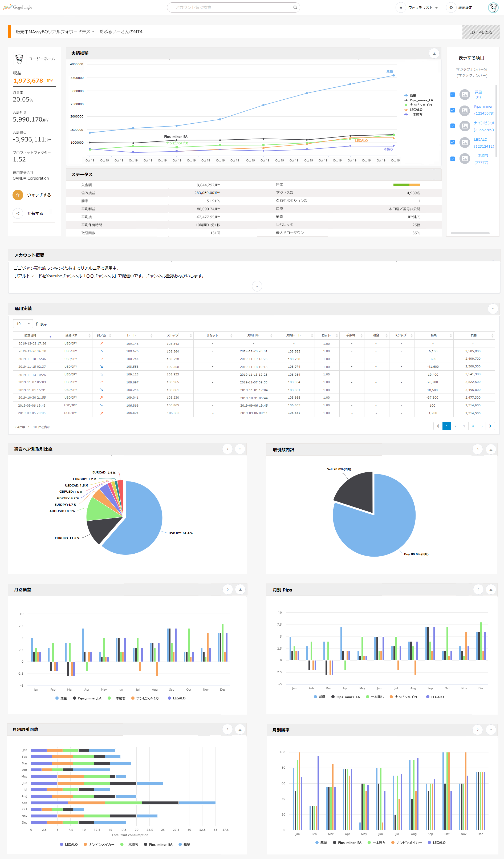The height and width of the screenshot is (859, 504).
Task: Go to page 3 of 運用実績
Action: (x=464, y=426)
